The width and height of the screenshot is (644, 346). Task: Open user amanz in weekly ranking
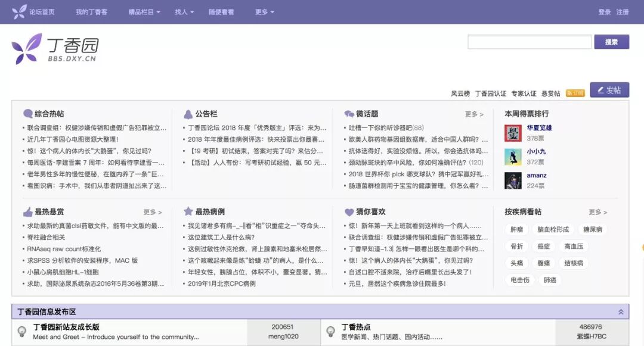point(537,175)
